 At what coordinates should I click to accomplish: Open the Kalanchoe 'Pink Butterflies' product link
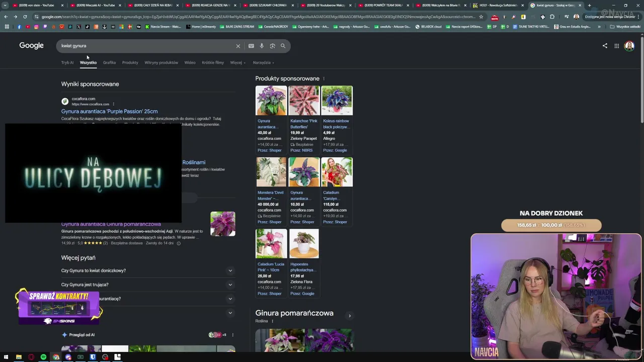[x=304, y=124]
